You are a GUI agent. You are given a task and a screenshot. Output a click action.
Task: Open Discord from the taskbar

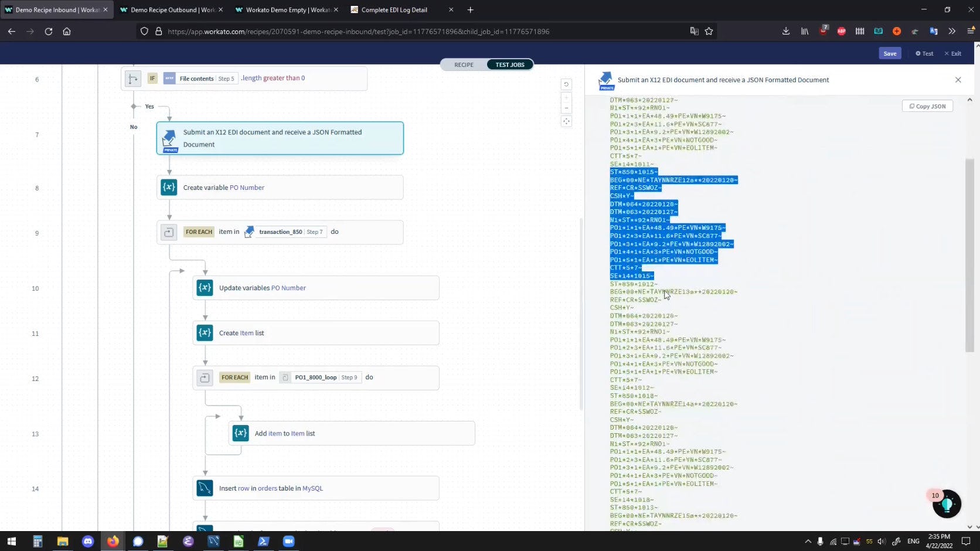pyautogui.click(x=87, y=541)
